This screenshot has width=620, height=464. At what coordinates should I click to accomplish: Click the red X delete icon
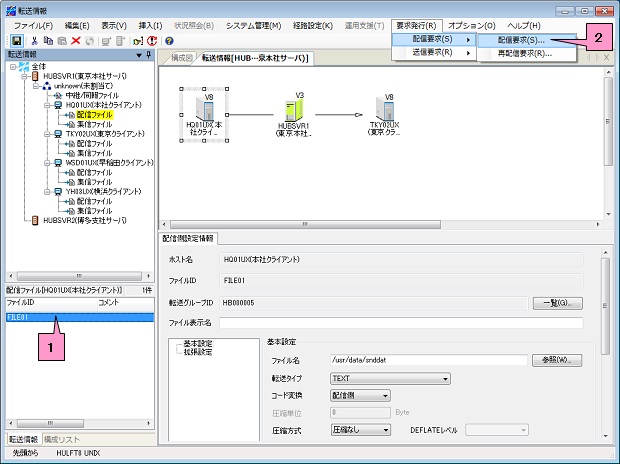(75, 40)
